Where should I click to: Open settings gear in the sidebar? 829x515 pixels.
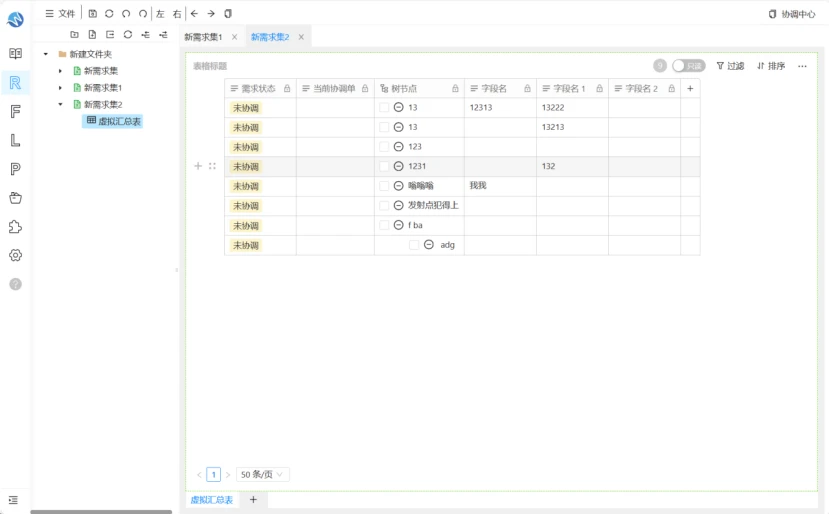(15, 255)
